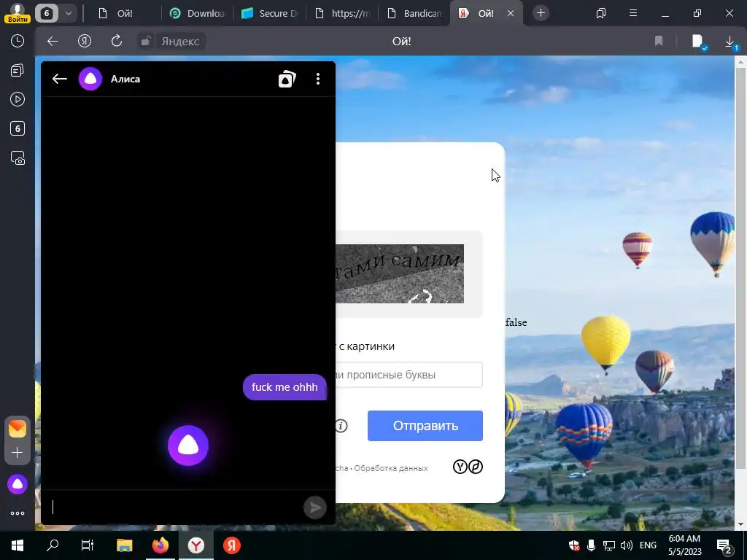Send the Alice chat message

pyautogui.click(x=315, y=507)
